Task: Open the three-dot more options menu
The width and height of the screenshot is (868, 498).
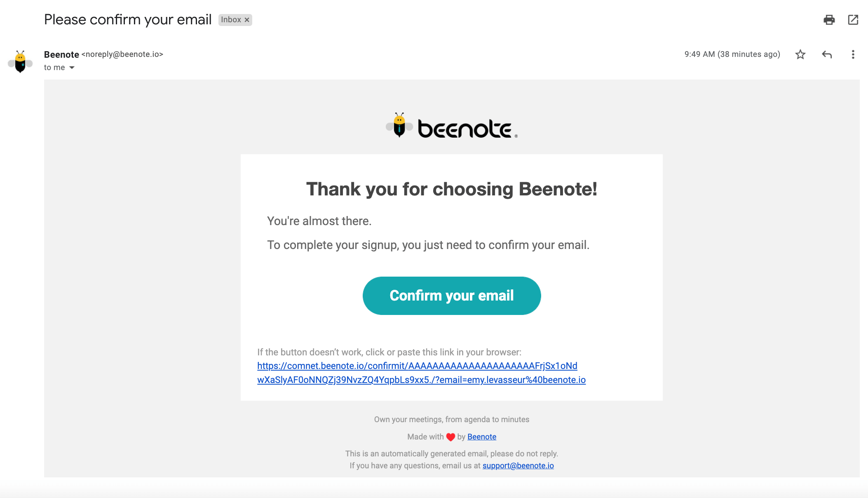Action: [853, 54]
